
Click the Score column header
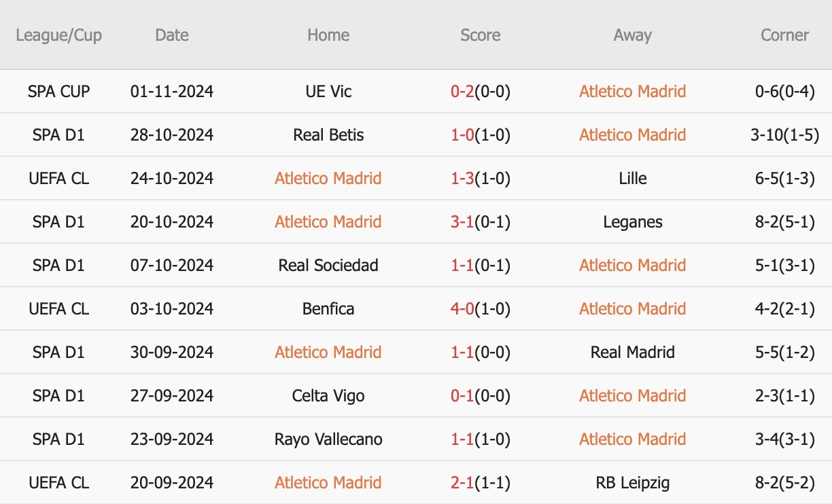click(x=480, y=35)
